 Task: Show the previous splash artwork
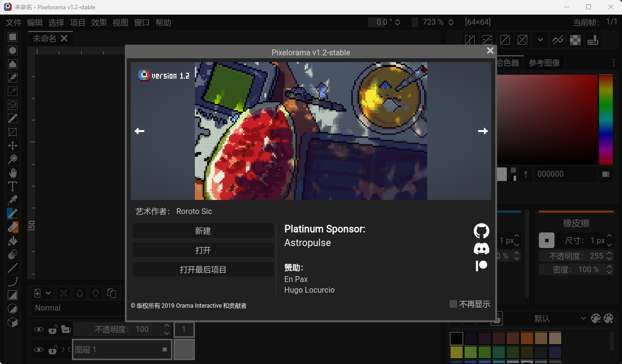pyautogui.click(x=139, y=131)
